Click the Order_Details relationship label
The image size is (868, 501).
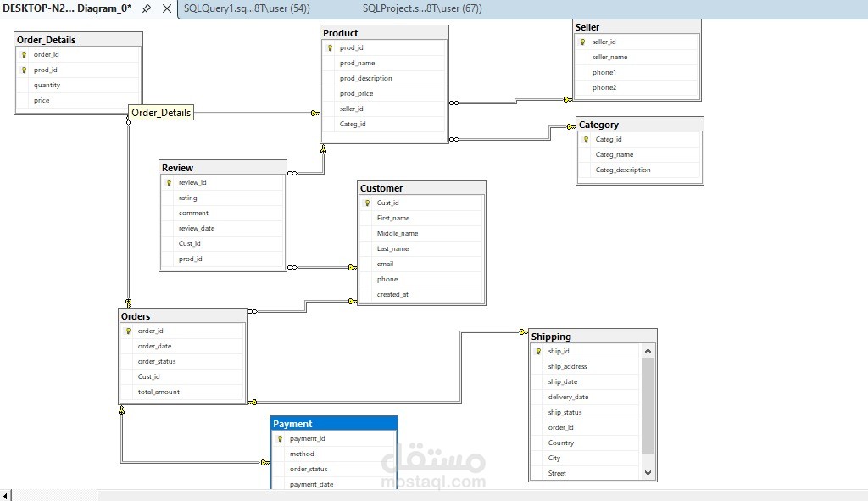[161, 113]
